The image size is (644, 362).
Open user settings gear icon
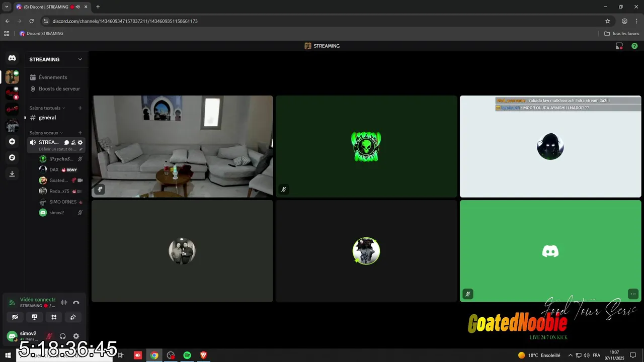(76, 336)
